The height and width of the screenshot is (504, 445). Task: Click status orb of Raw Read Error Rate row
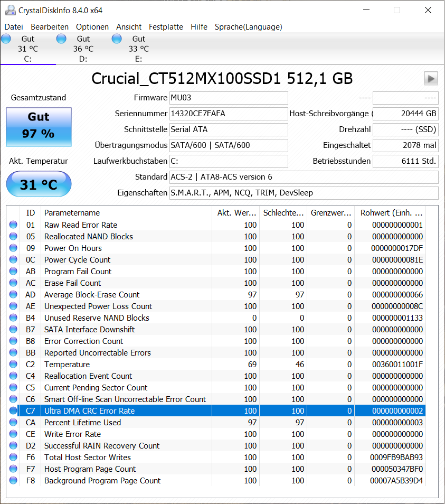coord(13,225)
